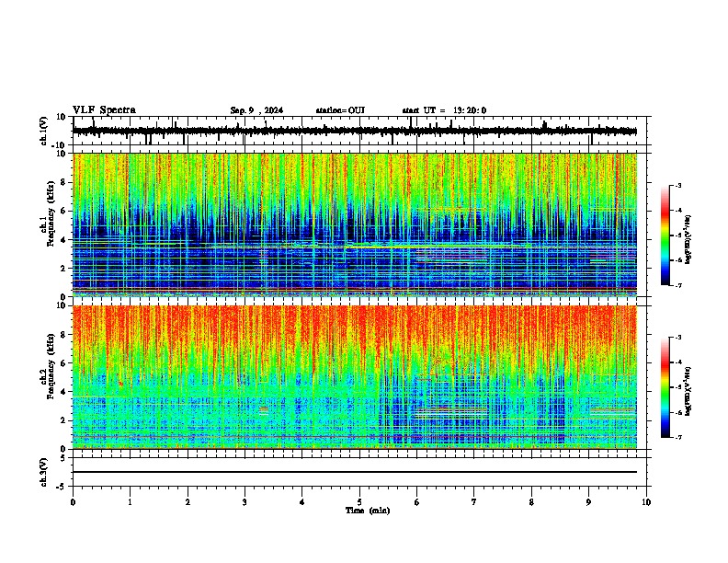Image resolution: width=728 pixels, height=563 pixels.
Task: Click time-axis tick label "1"
Action: (x=130, y=502)
